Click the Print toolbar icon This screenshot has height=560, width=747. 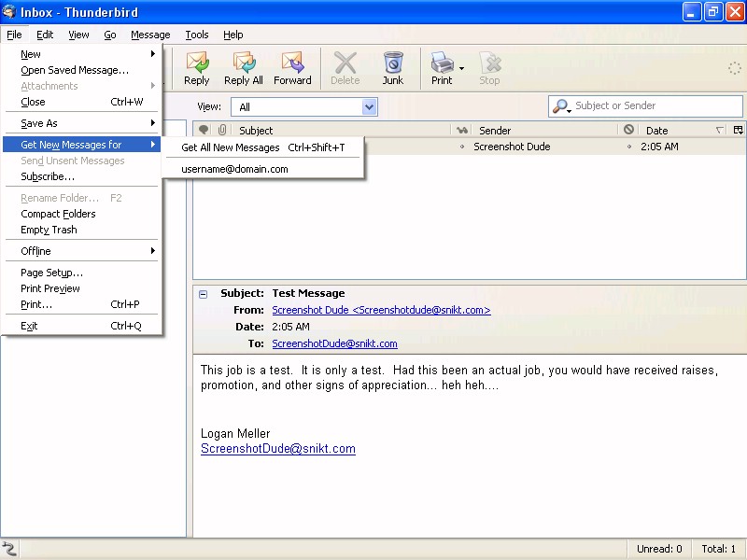[442, 68]
